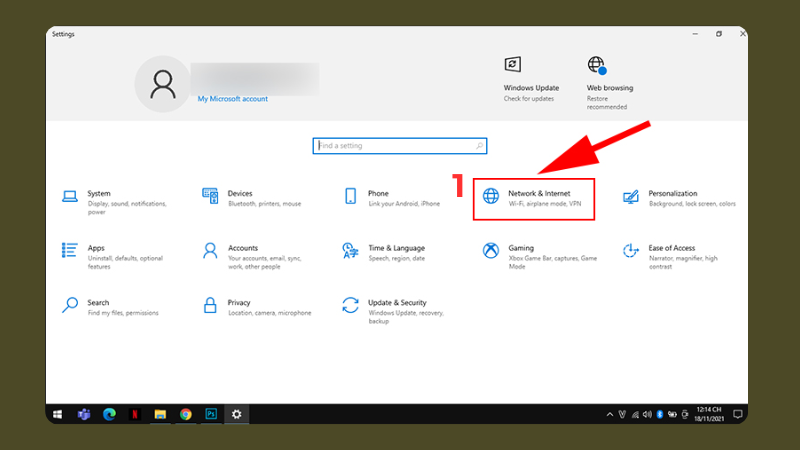Focus the Find a setting search box

pyautogui.click(x=400, y=146)
